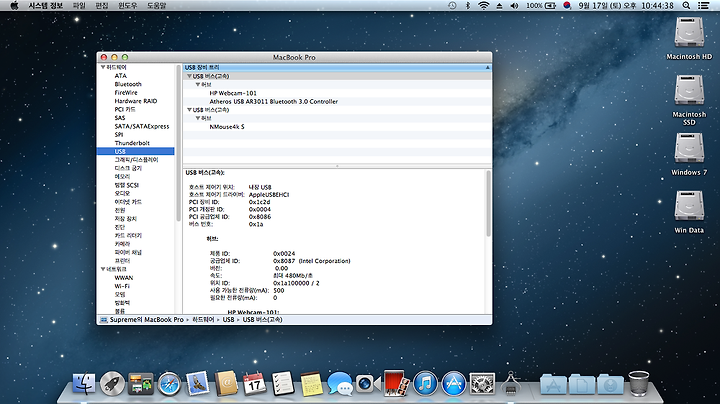Open Downloads folder stack in Dock

(x=610, y=384)
